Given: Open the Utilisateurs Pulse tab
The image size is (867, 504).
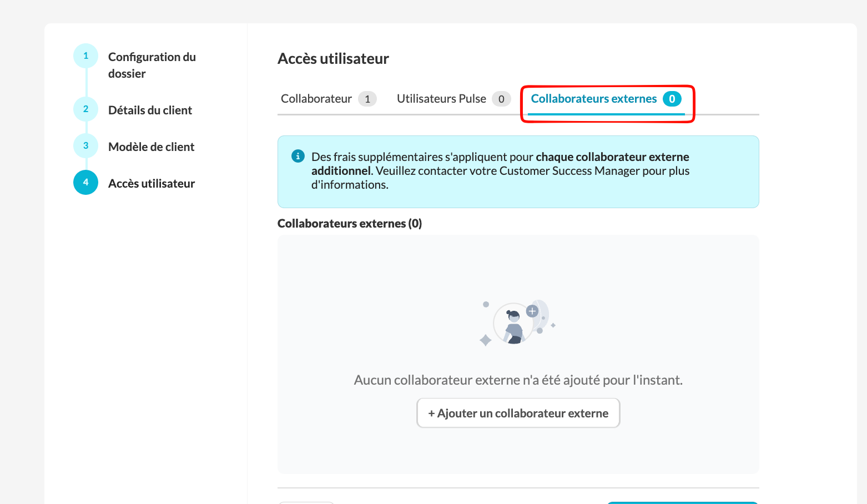Looking at the screenshot, I should [x=441, y=99].
